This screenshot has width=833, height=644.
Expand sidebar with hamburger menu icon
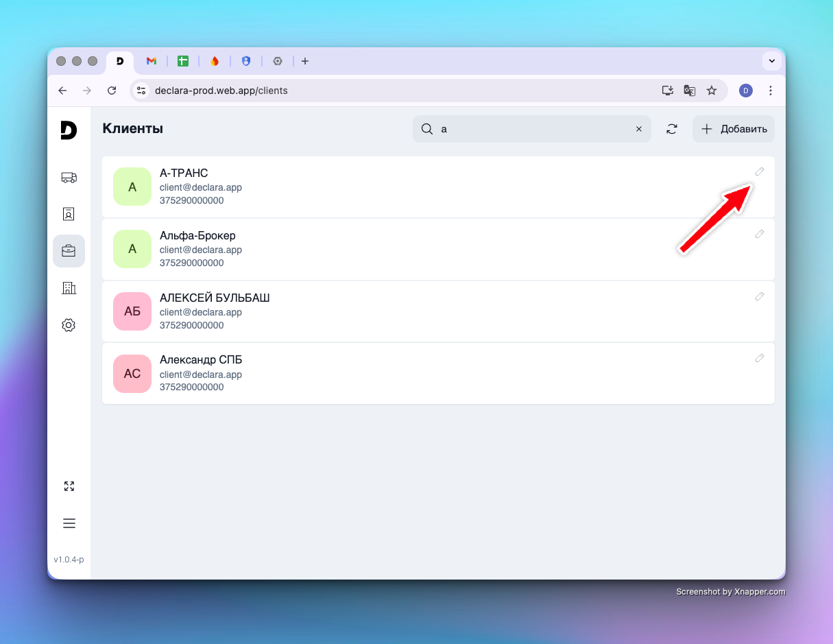click(69, 523)
